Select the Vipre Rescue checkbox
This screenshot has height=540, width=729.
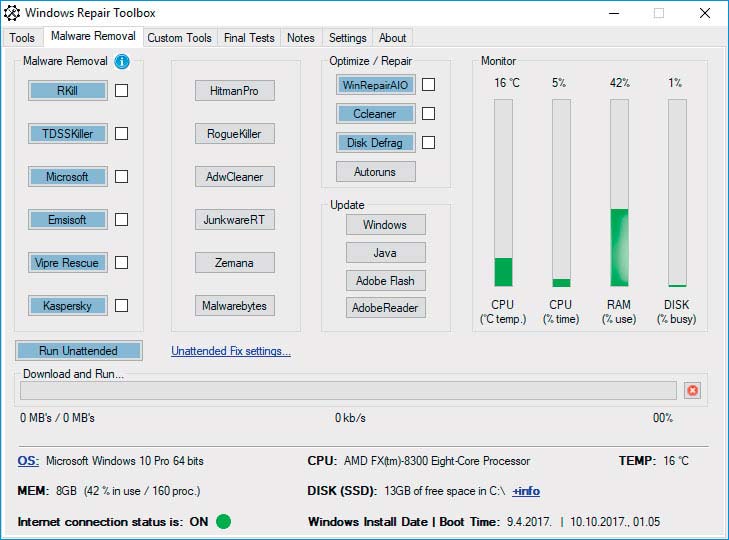(121, 262)
